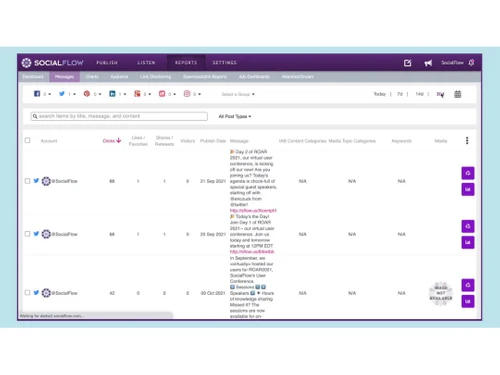Select the Today date range
The image size is (500, 375).
pos(379,94)
